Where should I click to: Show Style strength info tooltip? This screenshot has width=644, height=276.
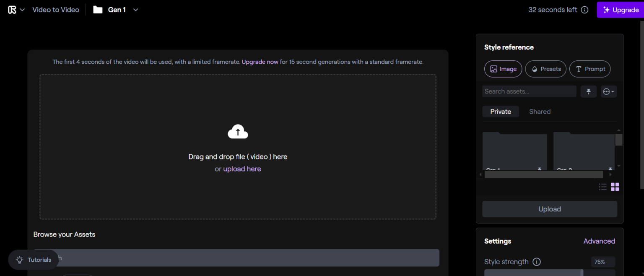(536, 262)
